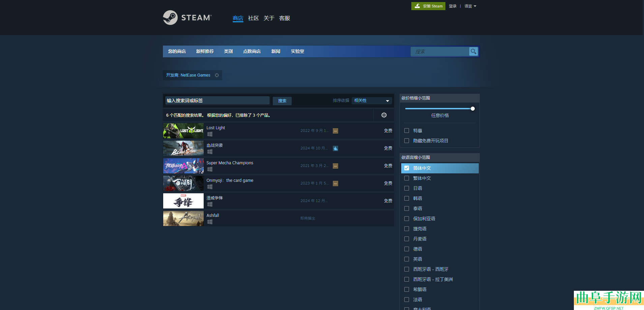Viewport: 644px width, 310px height.
Task: Click the Windows platform icon under Lost Light
Action: 210,134
